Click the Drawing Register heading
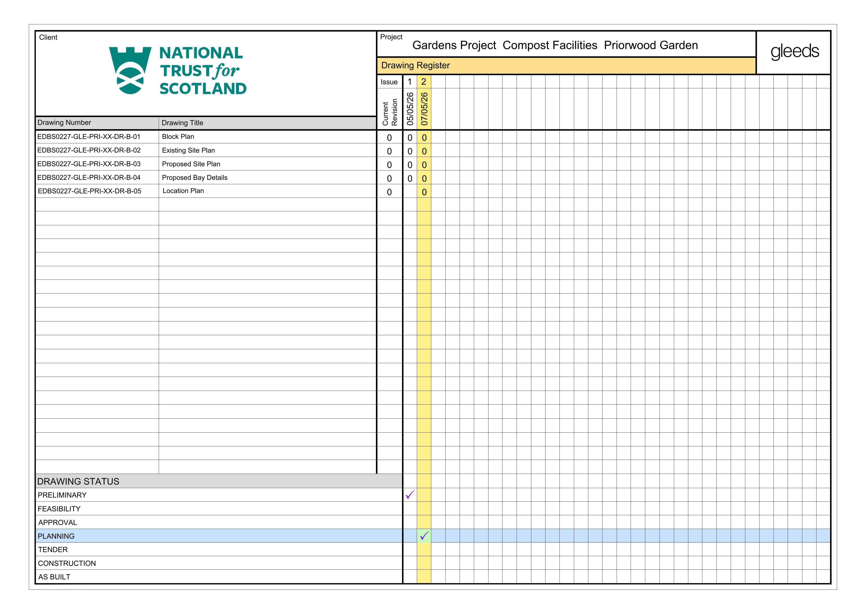 (x=416, y=65)
